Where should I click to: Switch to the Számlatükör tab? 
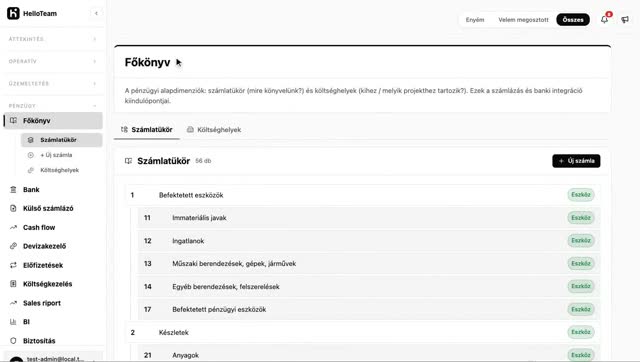(147, 130)
